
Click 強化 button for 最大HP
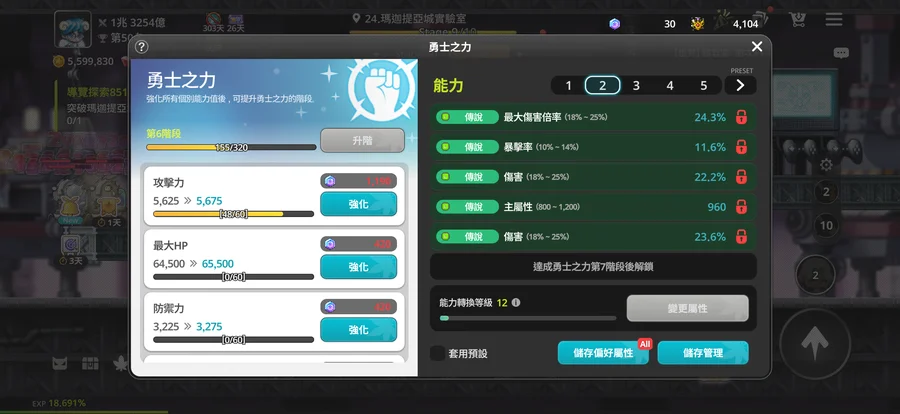[x=358, y=267]
